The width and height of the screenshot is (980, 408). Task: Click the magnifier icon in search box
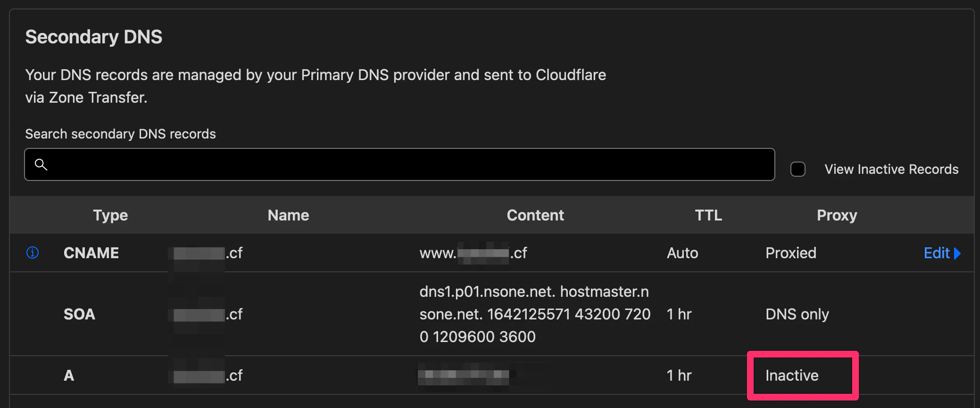(x=41, y=164)
